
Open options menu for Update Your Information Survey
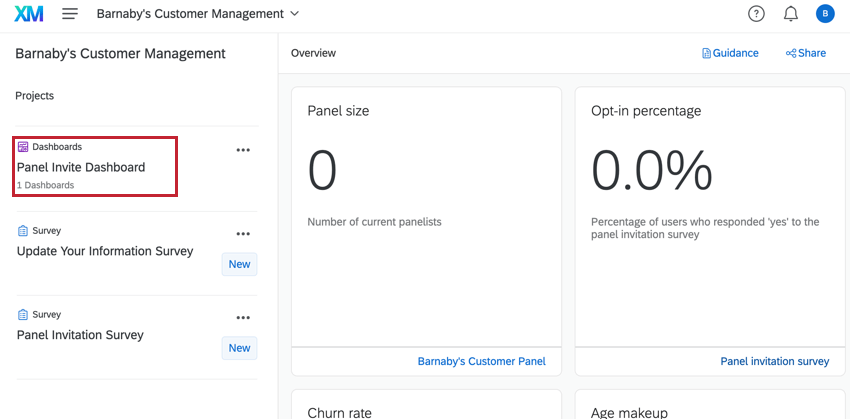pos(242,234)
